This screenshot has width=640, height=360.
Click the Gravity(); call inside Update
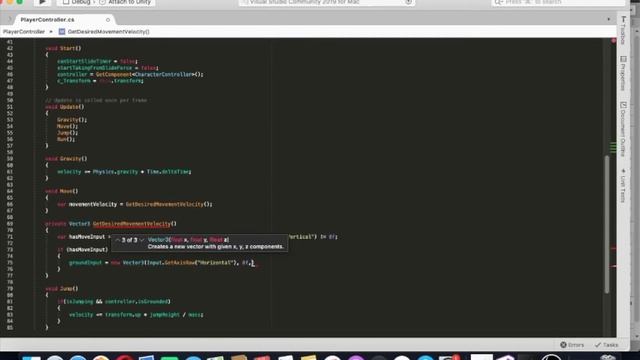(72, 120)
